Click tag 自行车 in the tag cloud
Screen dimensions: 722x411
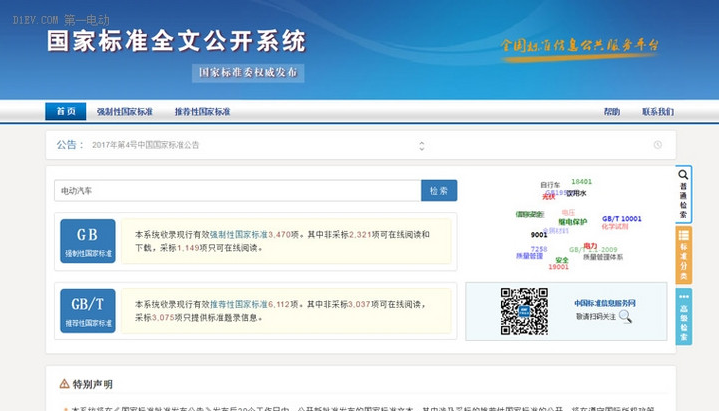tap(550, 185)
